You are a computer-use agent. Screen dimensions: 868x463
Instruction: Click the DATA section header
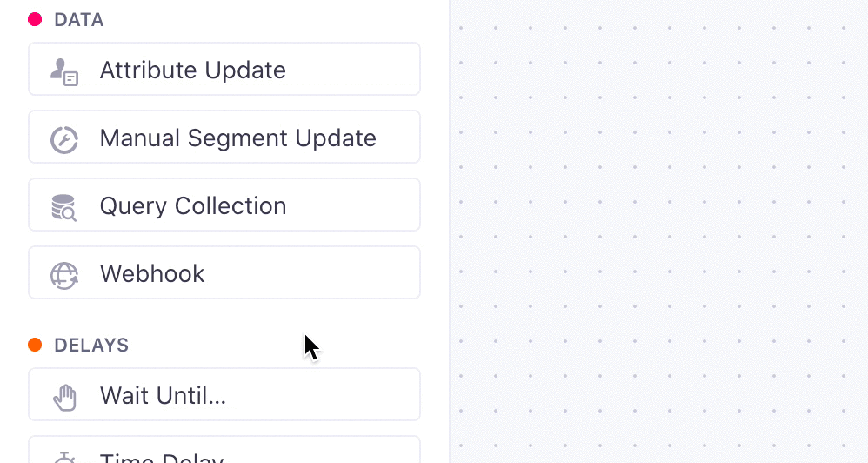[x=78, y=20]
